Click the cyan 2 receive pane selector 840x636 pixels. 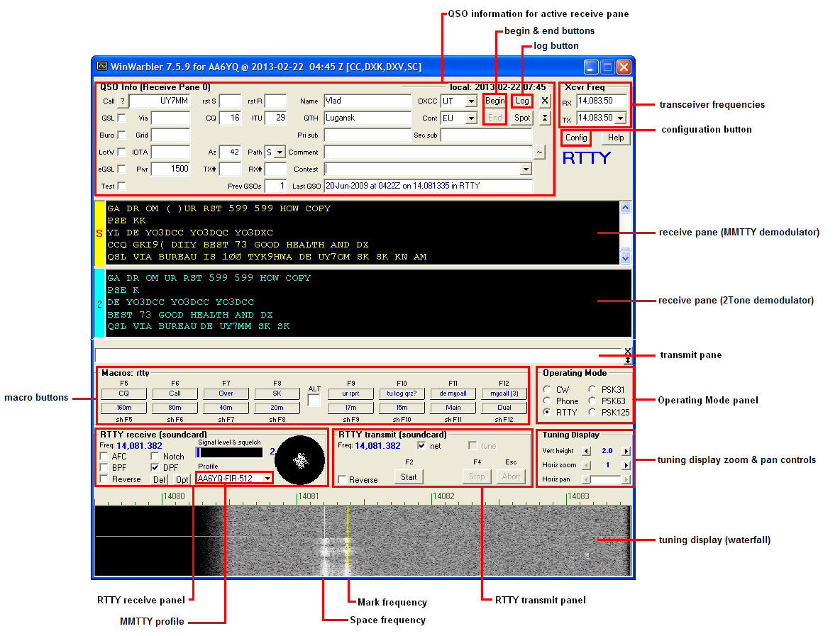click(x=99, y=303)
